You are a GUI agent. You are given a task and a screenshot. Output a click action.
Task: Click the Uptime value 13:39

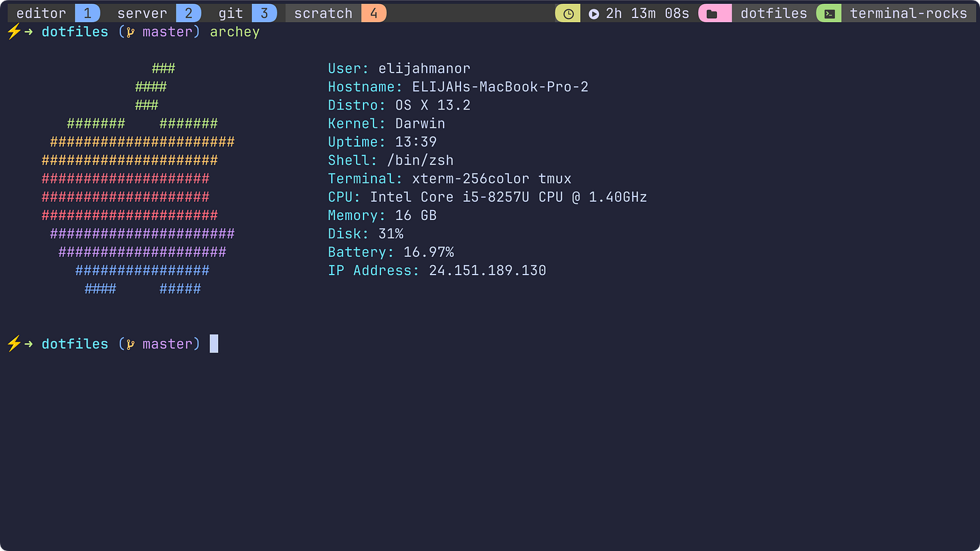point(416,142)
